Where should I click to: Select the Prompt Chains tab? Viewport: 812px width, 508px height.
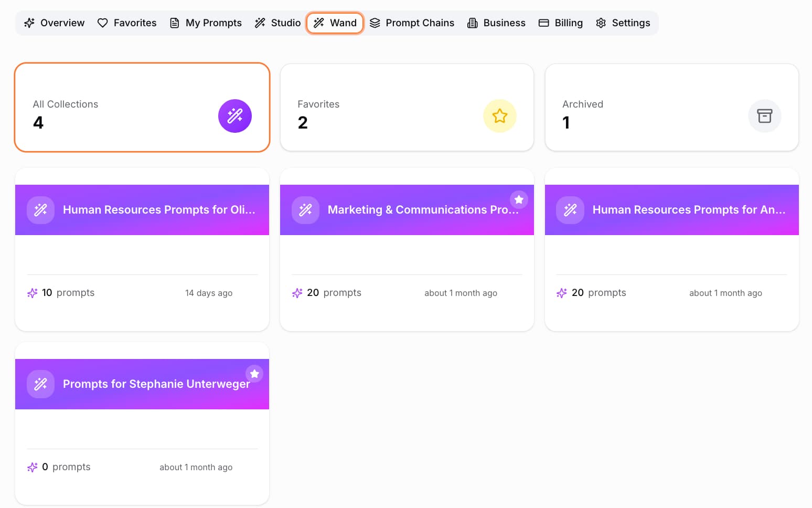[412, 23]
